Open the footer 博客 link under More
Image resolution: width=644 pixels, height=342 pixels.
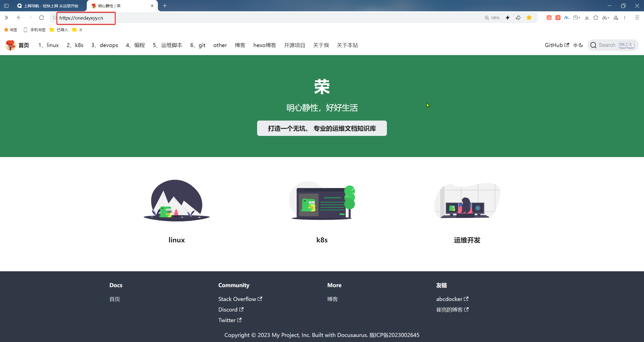click(333, 299)
